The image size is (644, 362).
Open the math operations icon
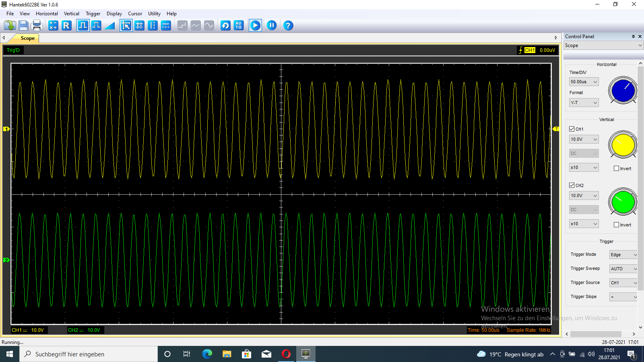(53, 26)
